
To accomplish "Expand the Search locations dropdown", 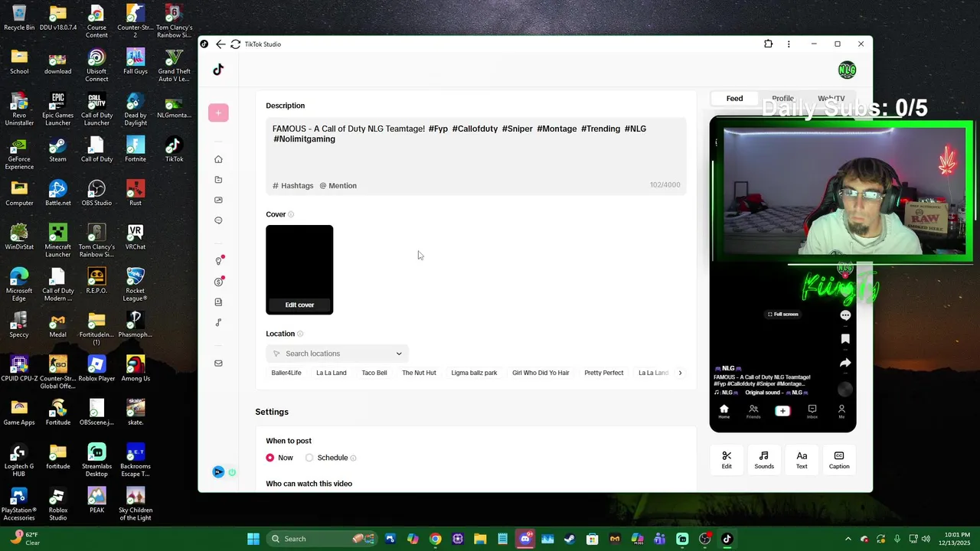I will tap(337, 354).
